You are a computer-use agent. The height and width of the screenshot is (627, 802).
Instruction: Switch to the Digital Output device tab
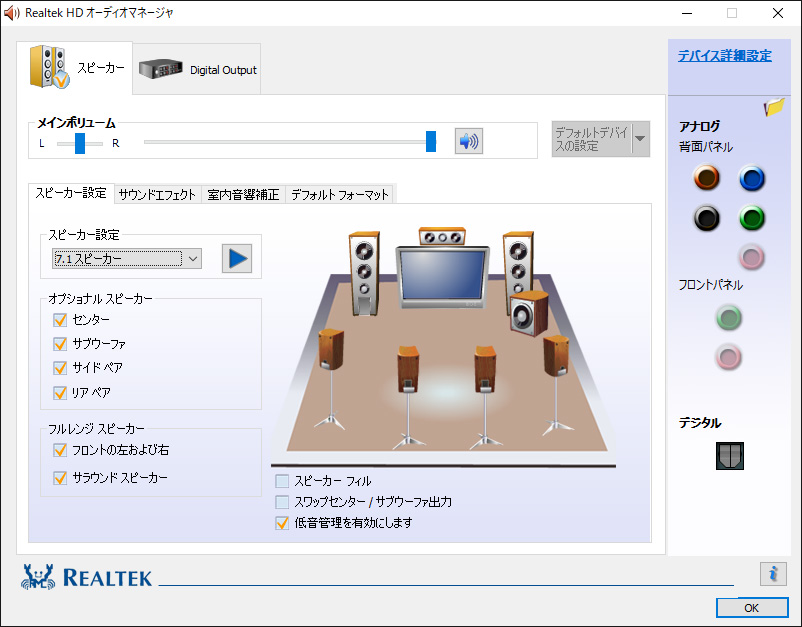pos(197,69)
